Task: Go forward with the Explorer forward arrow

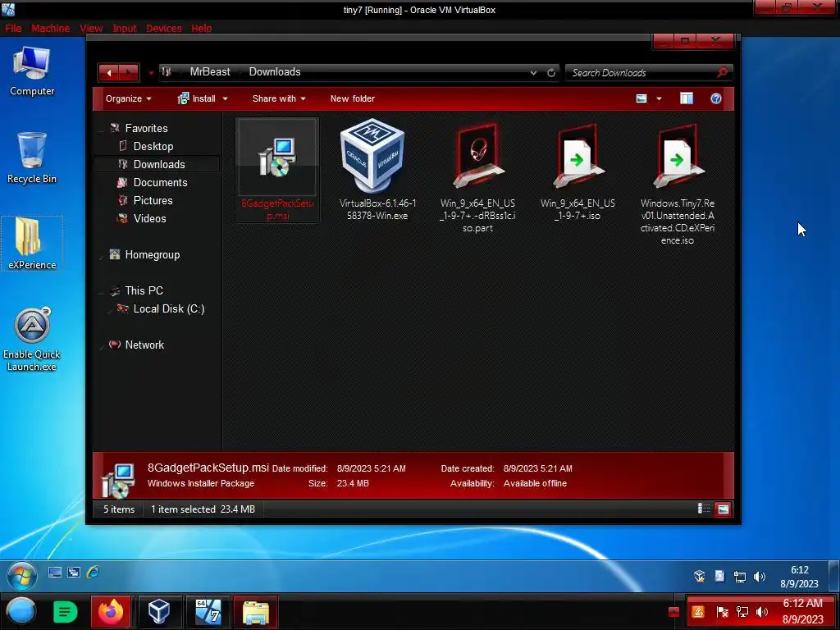Action: 129,72
